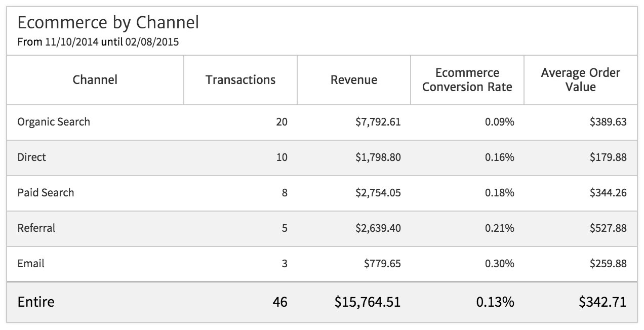This screenshot has height=330, width=644.
Task: Select Referral average order value $527.88
Action: pos(608,228)
